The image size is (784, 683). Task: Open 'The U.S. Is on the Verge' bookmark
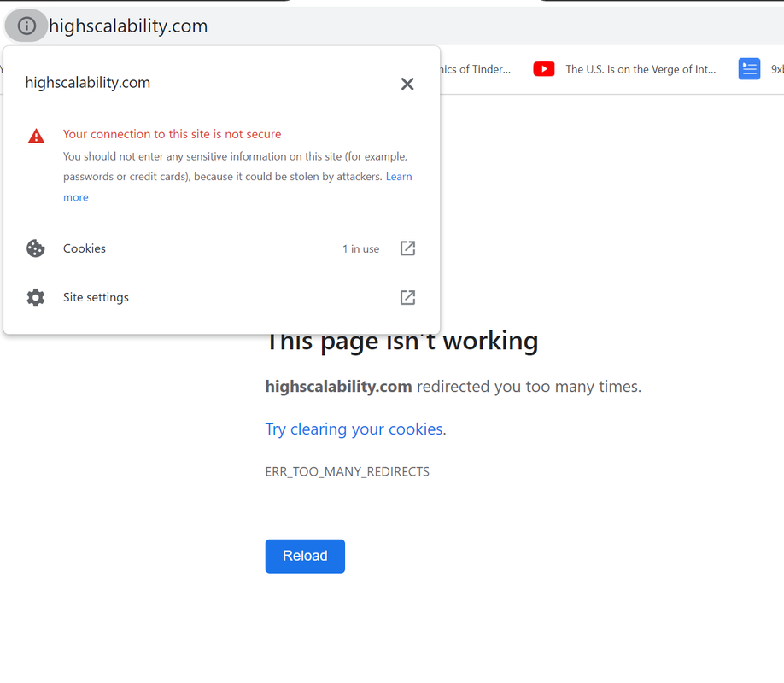click(641, 69)
